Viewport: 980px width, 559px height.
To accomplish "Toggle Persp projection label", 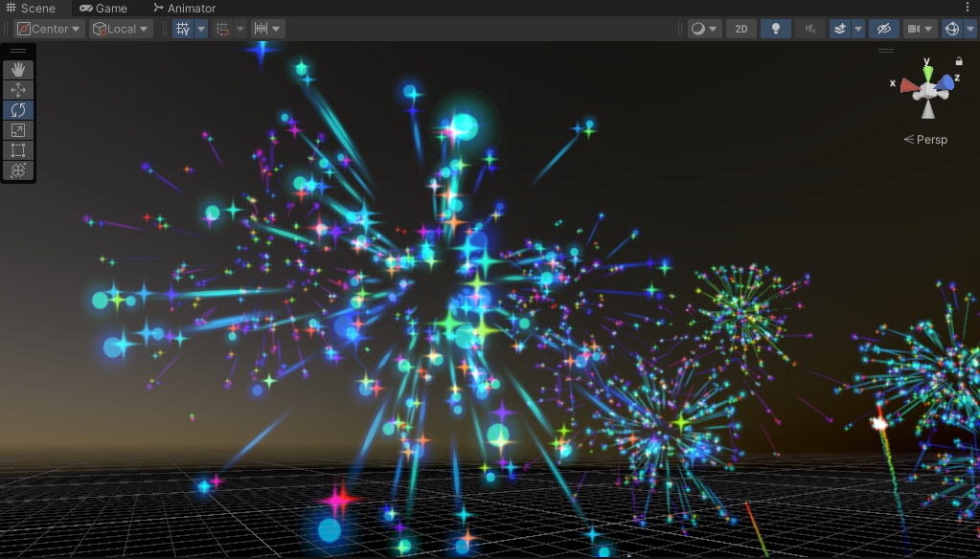I will click(925, 140).
